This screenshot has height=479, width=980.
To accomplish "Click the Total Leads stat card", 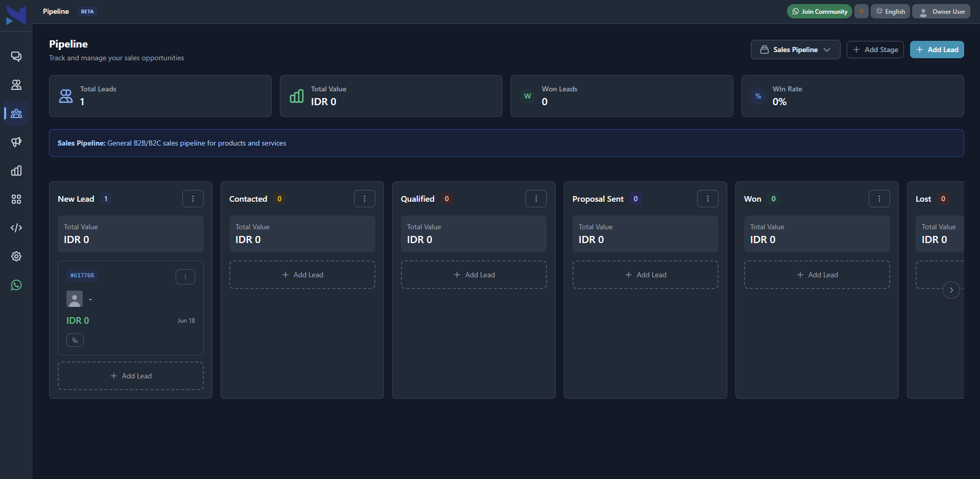I will (x=160, y=96).
